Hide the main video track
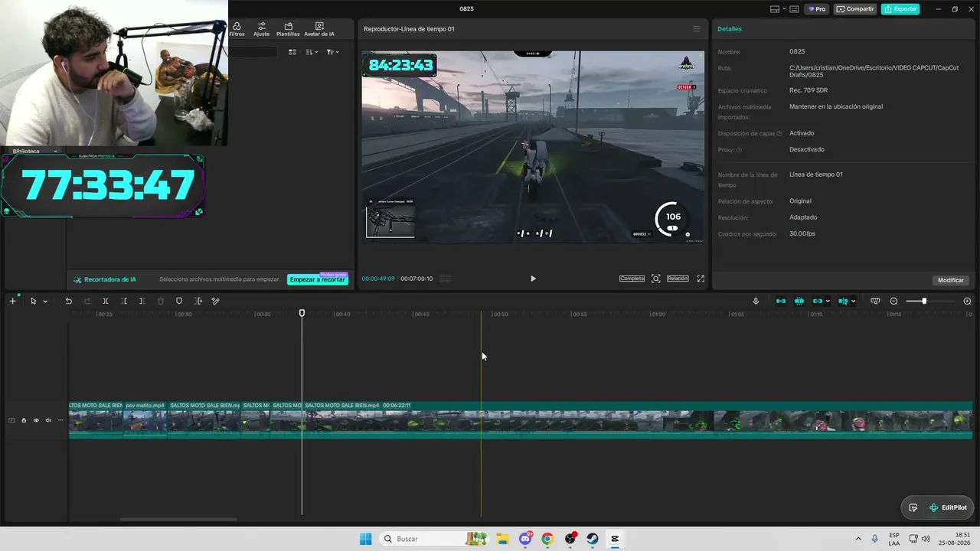This screenshot has width=980, height=551. click(x=36, y=420)
